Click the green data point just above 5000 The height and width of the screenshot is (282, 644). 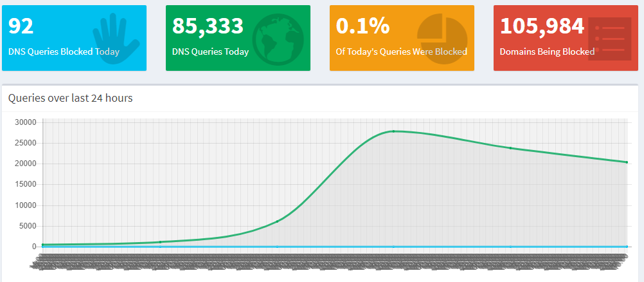(277, 221)
